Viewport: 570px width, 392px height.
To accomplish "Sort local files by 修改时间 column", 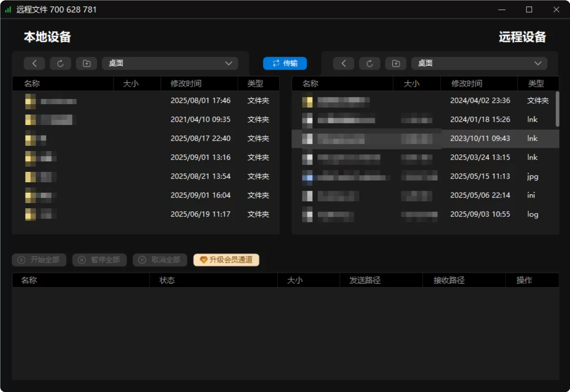I will click(186, 84).
